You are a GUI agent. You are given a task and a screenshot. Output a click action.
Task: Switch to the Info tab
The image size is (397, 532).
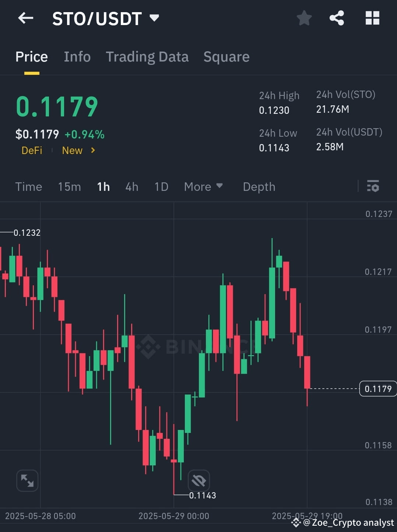pos(77,57)
